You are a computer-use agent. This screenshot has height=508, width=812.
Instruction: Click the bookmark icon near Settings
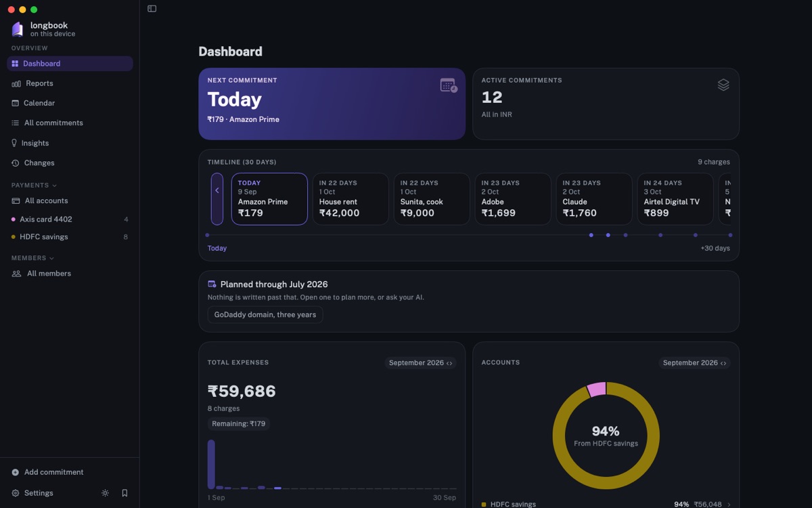click(125, 493)
